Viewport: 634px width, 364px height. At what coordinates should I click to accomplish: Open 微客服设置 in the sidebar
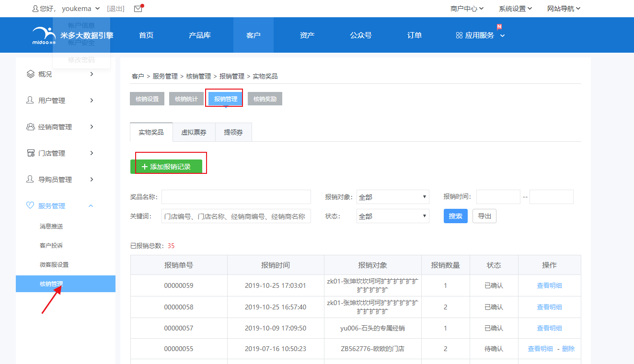click(54, 264)
